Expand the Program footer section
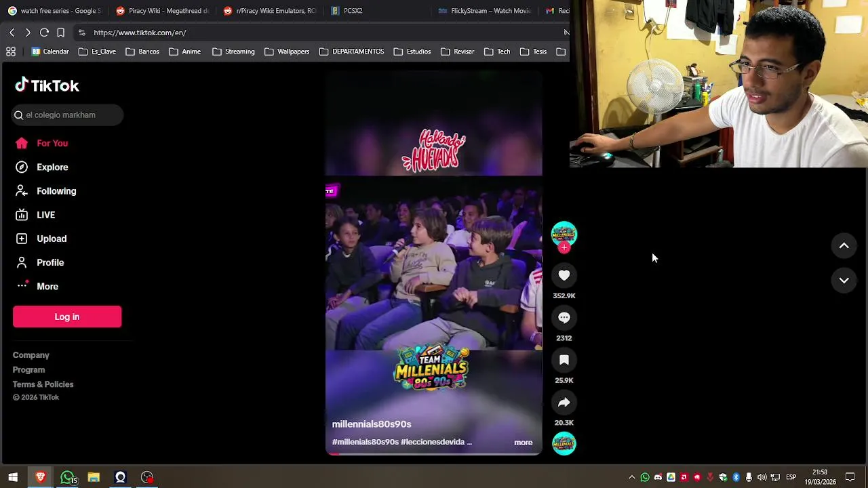The image size is (868, 488). point(28,369)
